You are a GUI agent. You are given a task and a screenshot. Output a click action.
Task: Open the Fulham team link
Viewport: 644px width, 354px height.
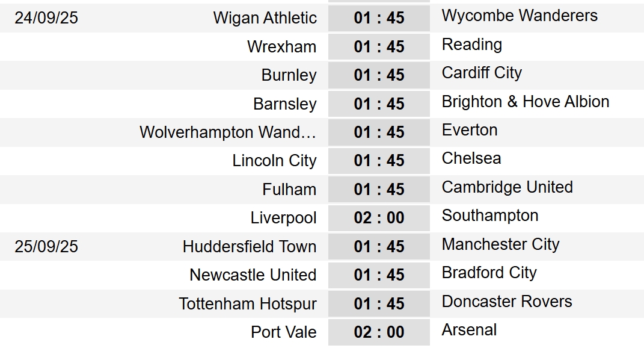click(x=290, y=190)
